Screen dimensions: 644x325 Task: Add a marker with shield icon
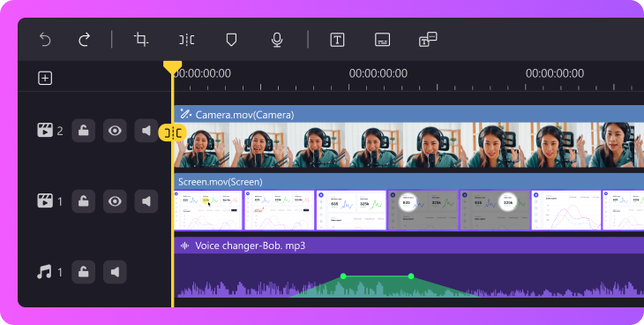click(x=232, y=40)
